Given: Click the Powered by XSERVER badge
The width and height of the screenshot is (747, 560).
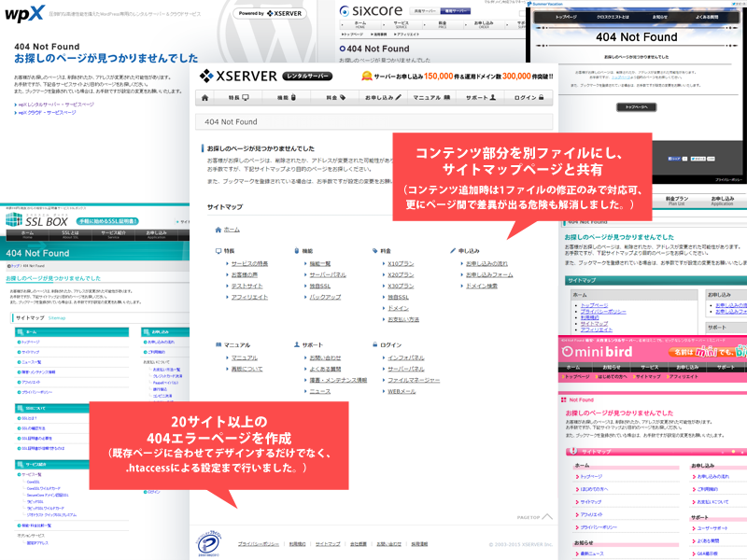Looking at the screenshot, I should tap(270, 14).
